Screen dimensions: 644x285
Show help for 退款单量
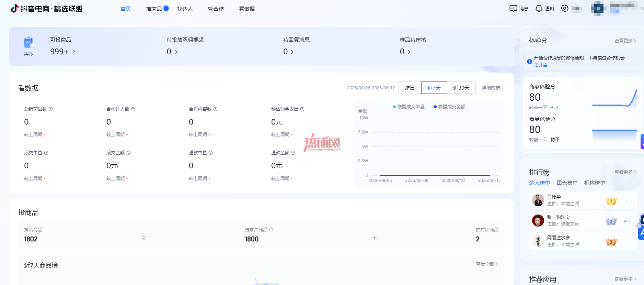(211, 153)
